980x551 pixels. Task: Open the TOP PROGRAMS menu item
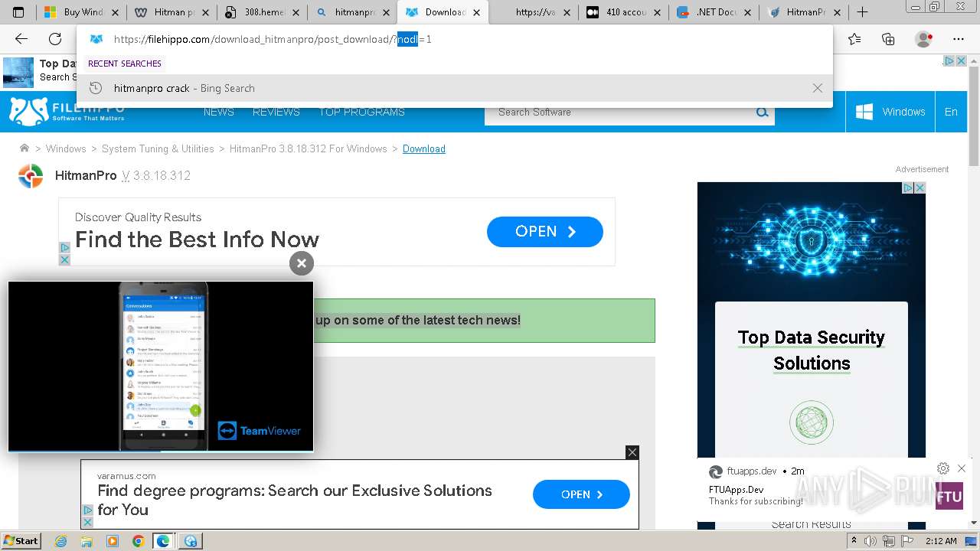point(362,112)
